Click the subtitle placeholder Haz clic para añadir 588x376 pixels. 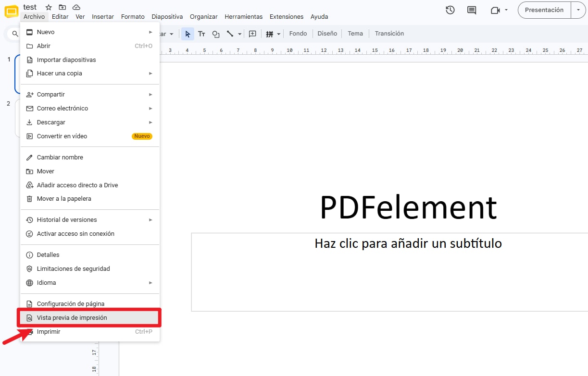(408, 243)
